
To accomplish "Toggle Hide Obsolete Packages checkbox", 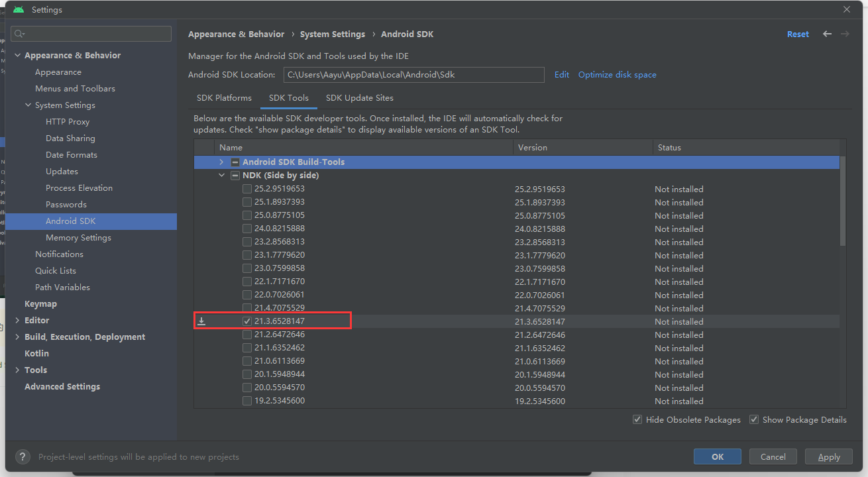I will (637, 419).
